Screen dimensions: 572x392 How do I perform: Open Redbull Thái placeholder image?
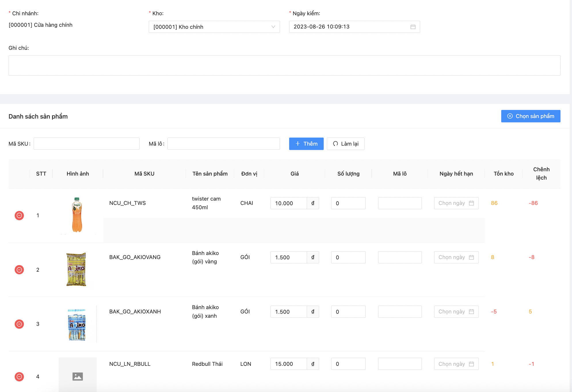point(78,376)
